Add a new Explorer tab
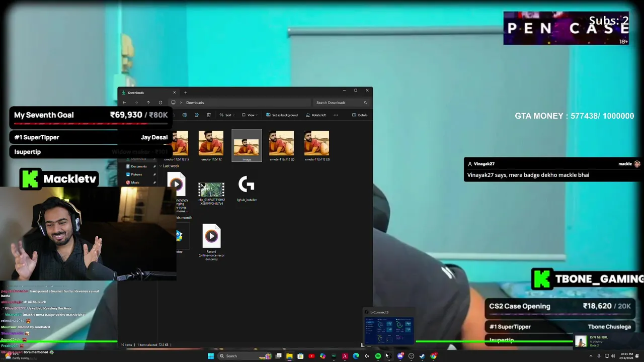The height and width of the screenshot is (362, 644). point(185,93)
